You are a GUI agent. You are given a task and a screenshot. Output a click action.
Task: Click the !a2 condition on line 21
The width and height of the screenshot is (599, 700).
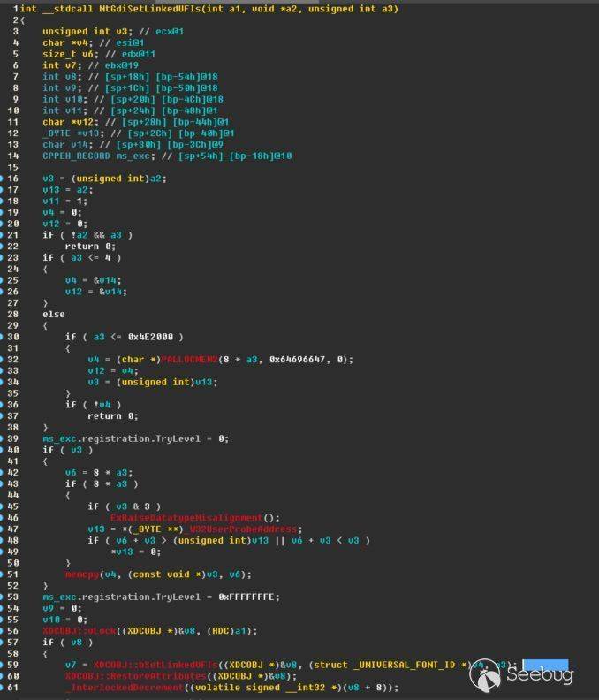pyautogui.click(x=79, y=235)
